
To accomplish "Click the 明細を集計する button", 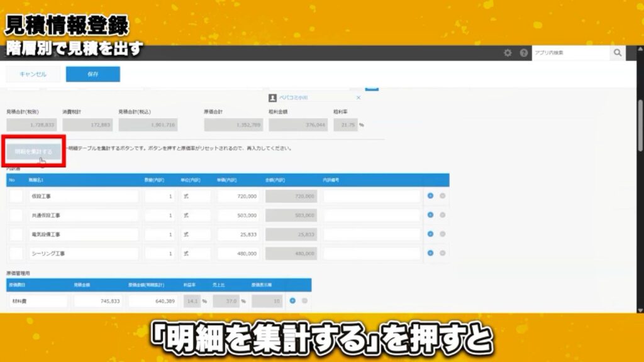I will point(34,151).
